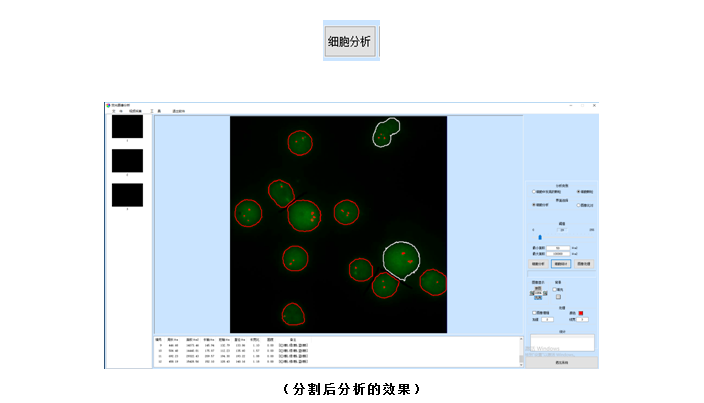
Task: Open the 文件 menu
Action: coord(117,110)
